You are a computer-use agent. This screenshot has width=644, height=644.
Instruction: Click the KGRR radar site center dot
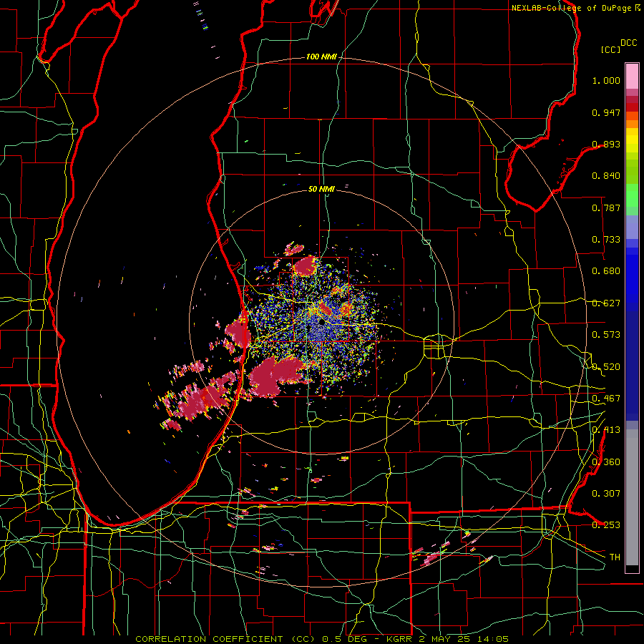click(321, 323)
